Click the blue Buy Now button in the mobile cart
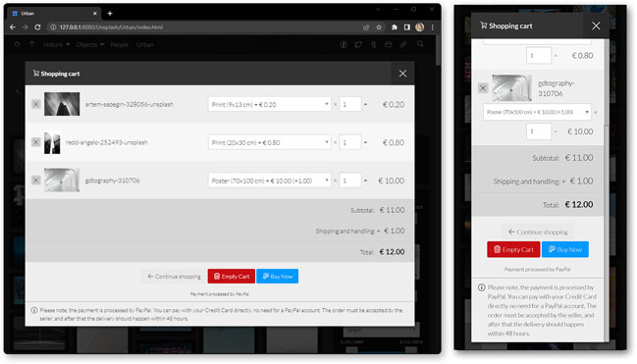 pyautogui.click(x=565, y=249)
